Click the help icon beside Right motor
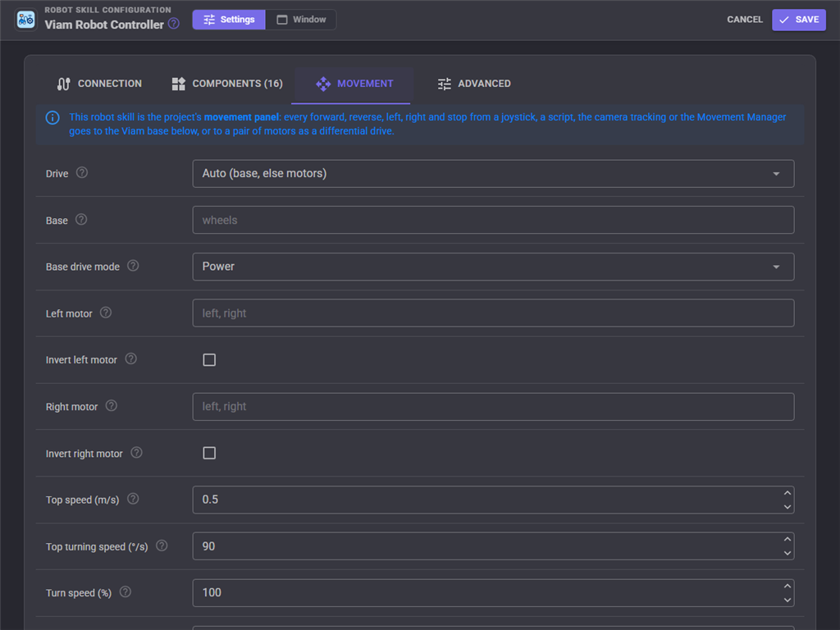Viewport: 840px width, 630px height. tap(111, 405)
